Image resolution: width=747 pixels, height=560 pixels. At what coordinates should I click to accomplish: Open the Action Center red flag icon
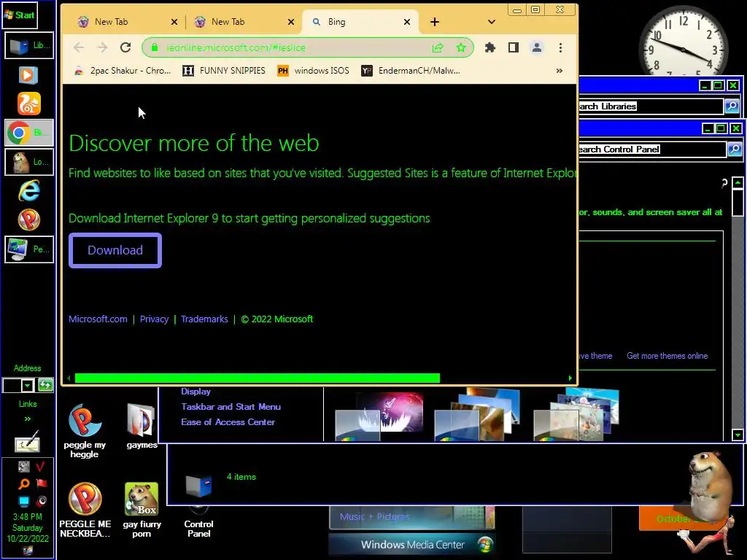click(42, 483)
